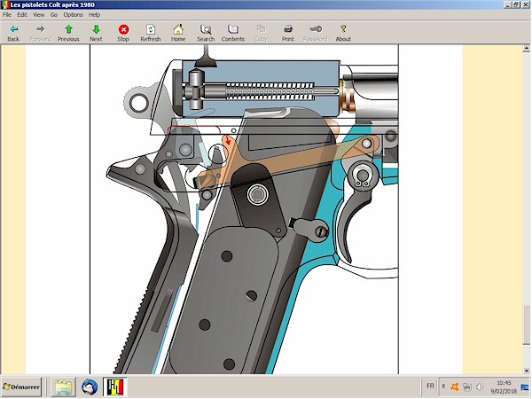The image size is (532, 399).
Task: Open Thunderbird from the taskbar
Action: tap(90, 387)
